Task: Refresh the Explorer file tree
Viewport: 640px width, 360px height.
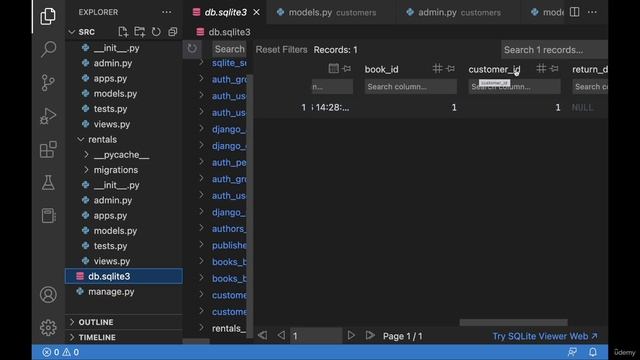Action: [x=156, y=32]
